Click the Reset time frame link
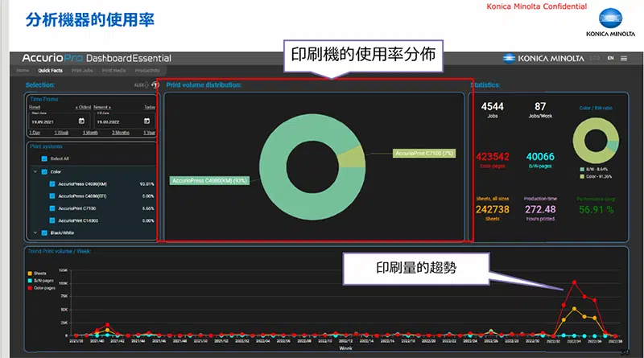 [35, 107]
